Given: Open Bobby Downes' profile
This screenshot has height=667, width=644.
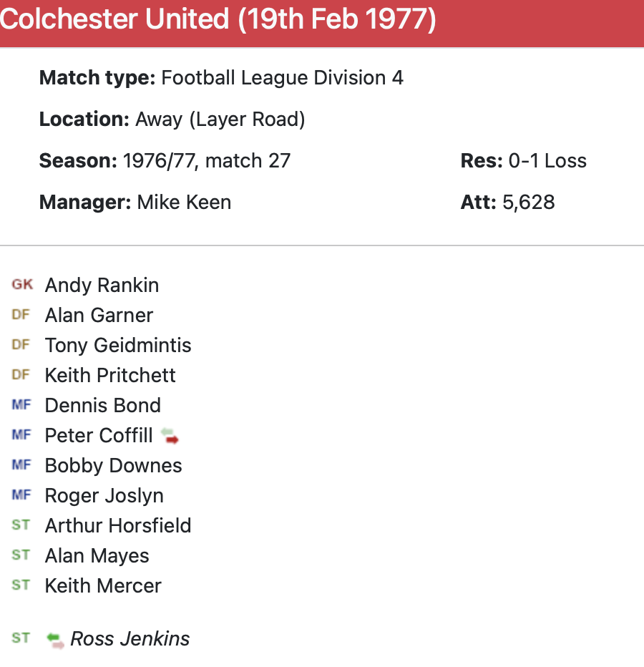Looking at the screenshot, I should click(x=113, y=465).
